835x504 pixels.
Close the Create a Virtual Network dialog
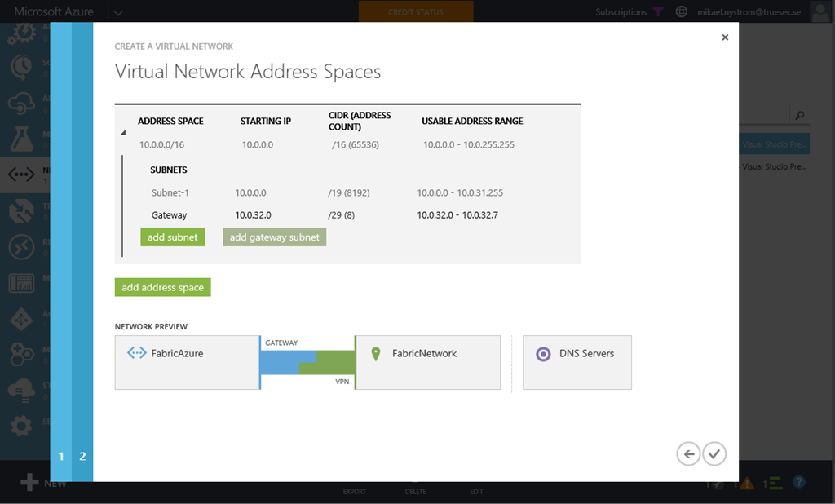click(x=725, y=38)
